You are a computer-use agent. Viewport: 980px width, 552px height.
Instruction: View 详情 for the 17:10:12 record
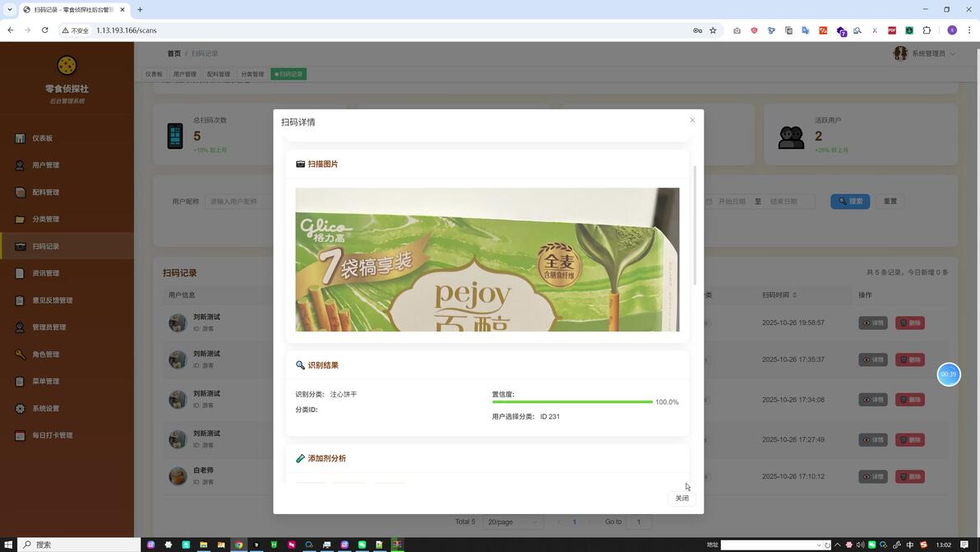(872, 476)
